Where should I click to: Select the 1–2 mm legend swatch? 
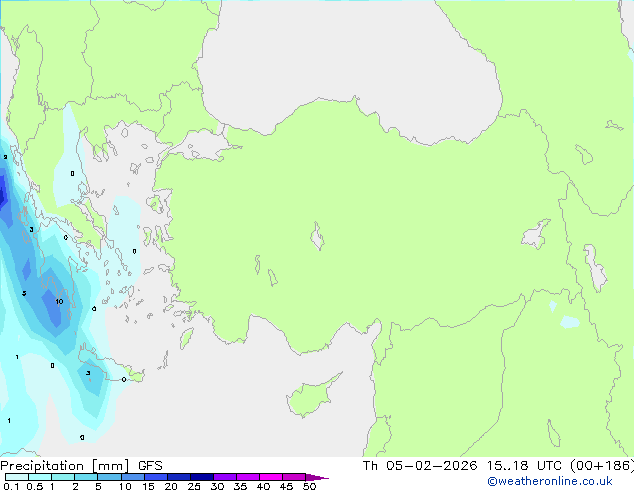(63, 477)
